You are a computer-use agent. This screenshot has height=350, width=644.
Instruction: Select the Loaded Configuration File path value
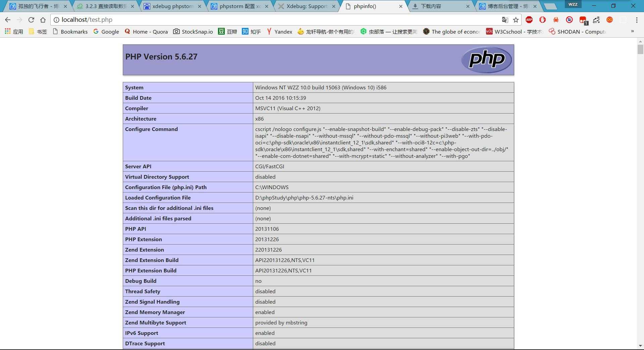pos(304,198)
